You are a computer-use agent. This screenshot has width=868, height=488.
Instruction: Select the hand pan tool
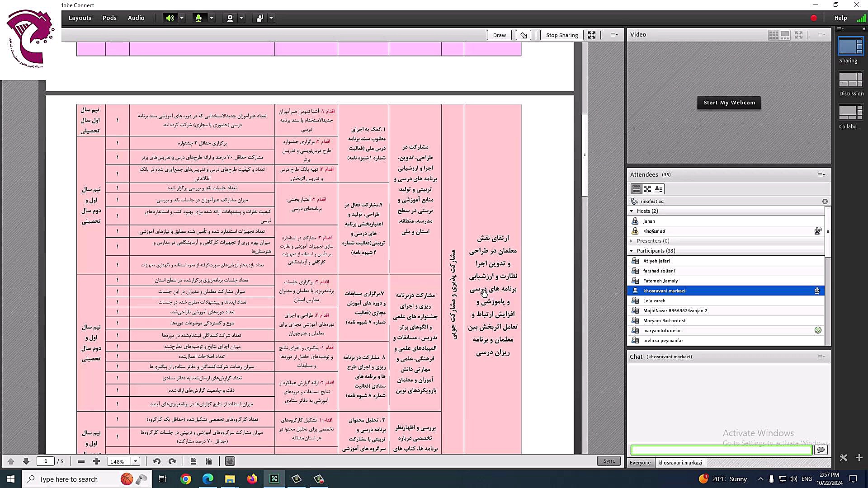pyautogui.click(x=230, y=461)
